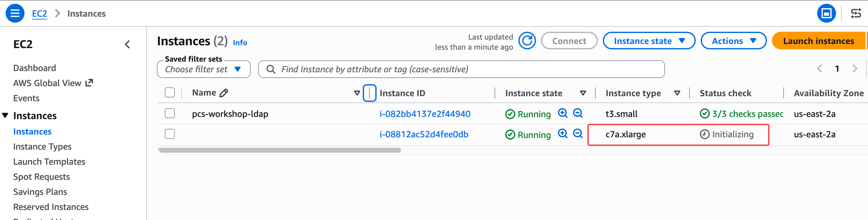
Task: Click the pcs-workshop-ldap name cell
Action: [230, 114]
